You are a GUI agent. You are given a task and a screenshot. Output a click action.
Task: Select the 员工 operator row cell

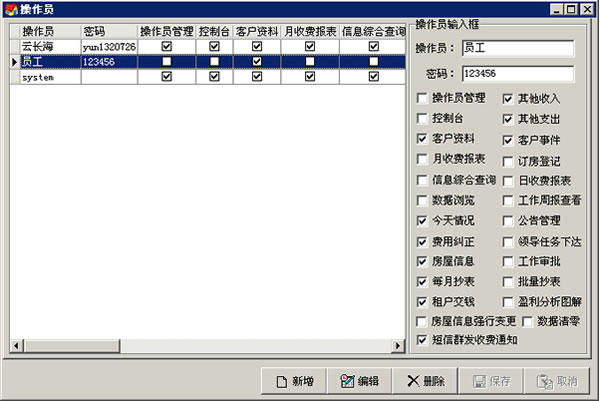click(x=50, y=62)
